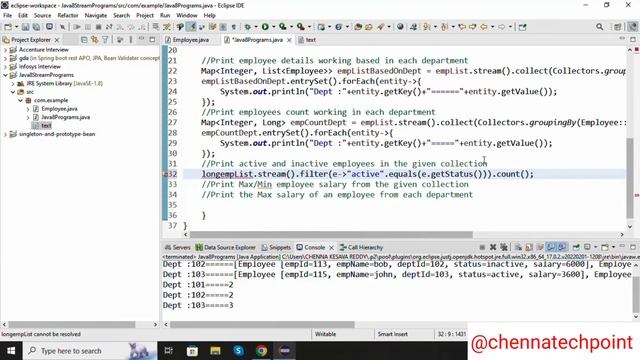This screenshot has width=640, height=360.
Task: Open the Refactor menu
Action: click(68, 16)
